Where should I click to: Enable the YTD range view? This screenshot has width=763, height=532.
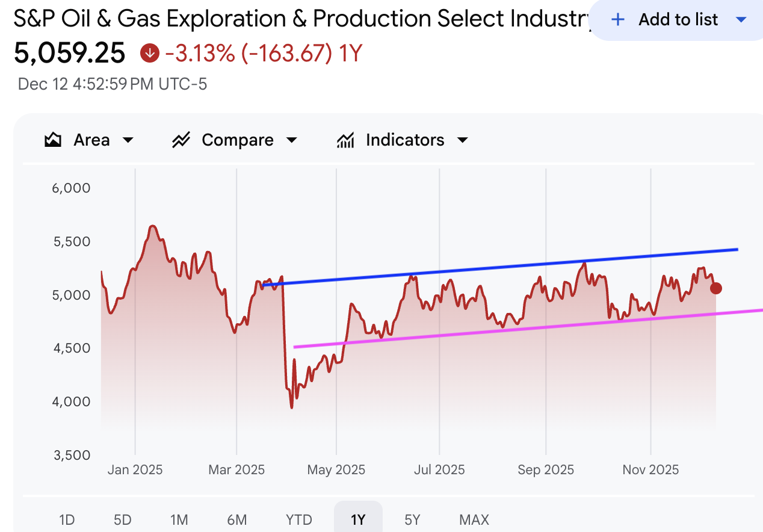click(299, 519)
